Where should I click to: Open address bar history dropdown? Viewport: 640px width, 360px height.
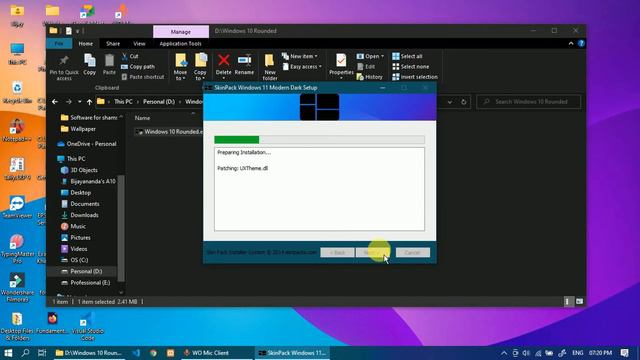click(x=450, y=102)
